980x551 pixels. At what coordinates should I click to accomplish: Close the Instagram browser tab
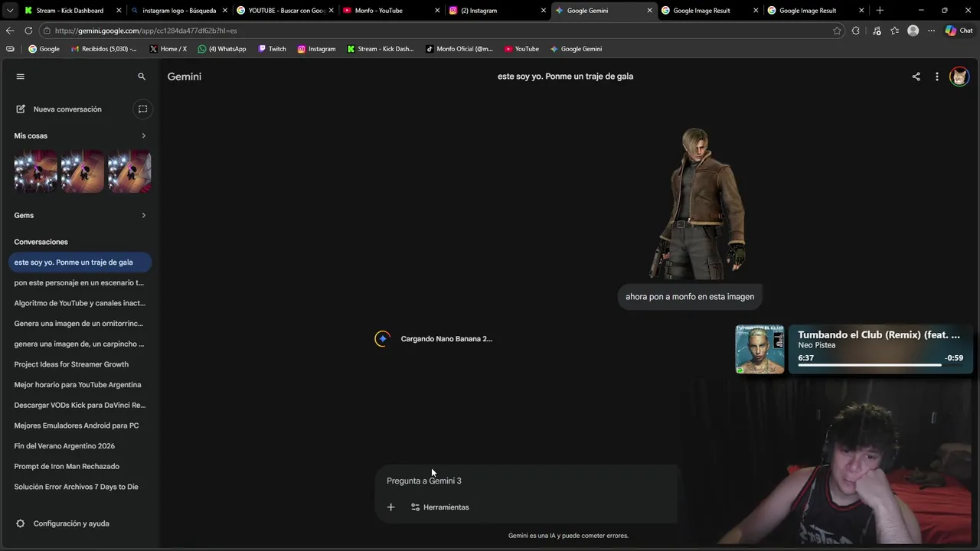tap(544, 11)
